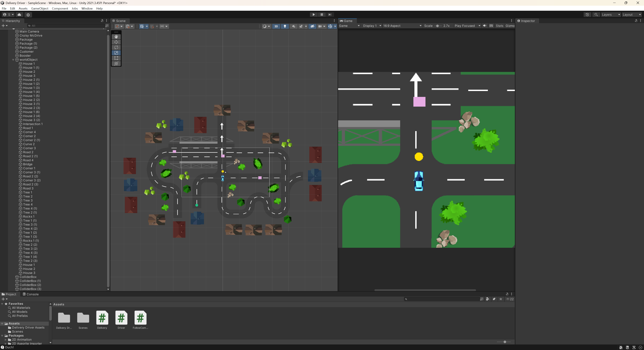Select the Move tool
Screen dimensions: 644x350
click(116, 42)
